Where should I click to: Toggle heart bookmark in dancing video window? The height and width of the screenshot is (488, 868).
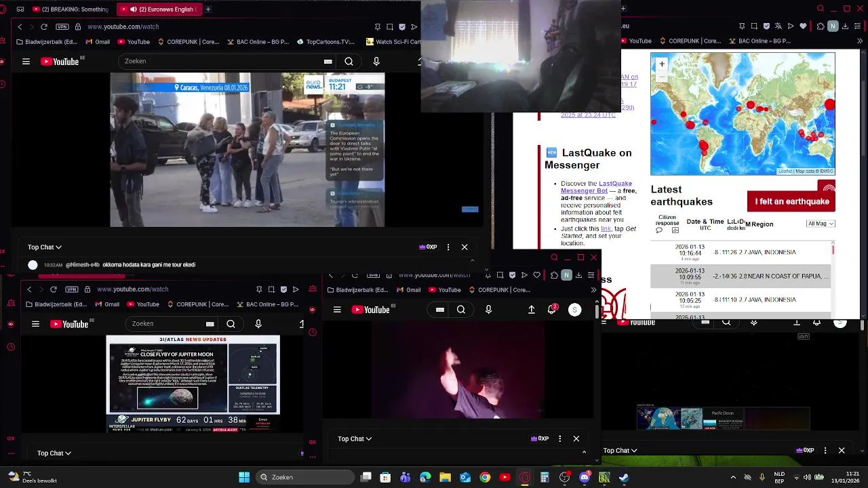(537, 275)
